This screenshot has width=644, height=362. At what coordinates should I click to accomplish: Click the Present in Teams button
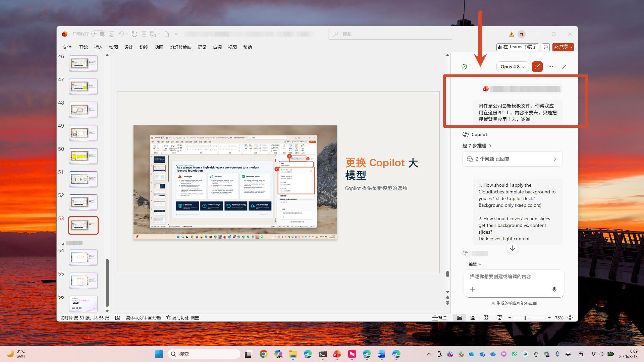[518, 47]
